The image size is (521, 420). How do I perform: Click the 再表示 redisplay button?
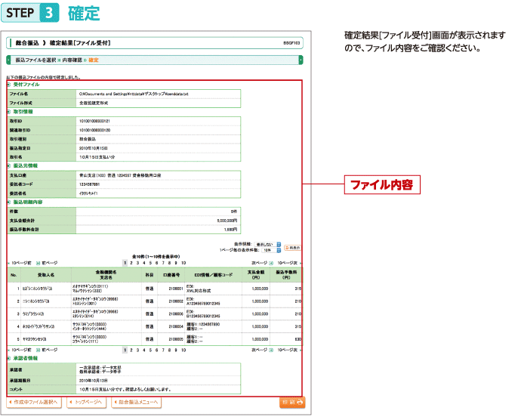292,248
